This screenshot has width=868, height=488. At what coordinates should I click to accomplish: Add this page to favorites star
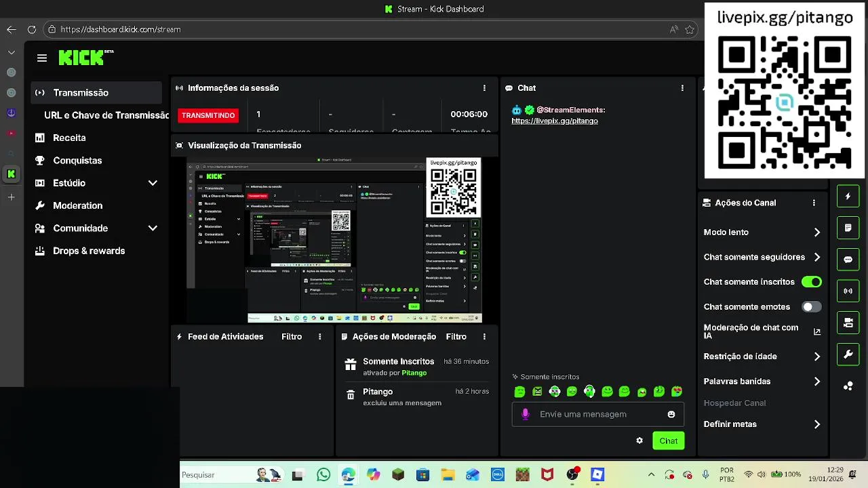690,29
